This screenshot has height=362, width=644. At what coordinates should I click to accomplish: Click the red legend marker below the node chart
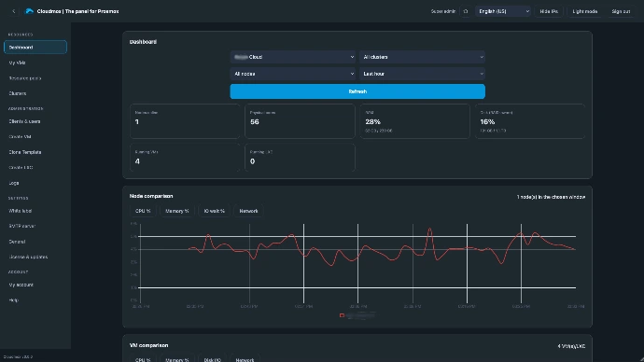pos(342,315)
